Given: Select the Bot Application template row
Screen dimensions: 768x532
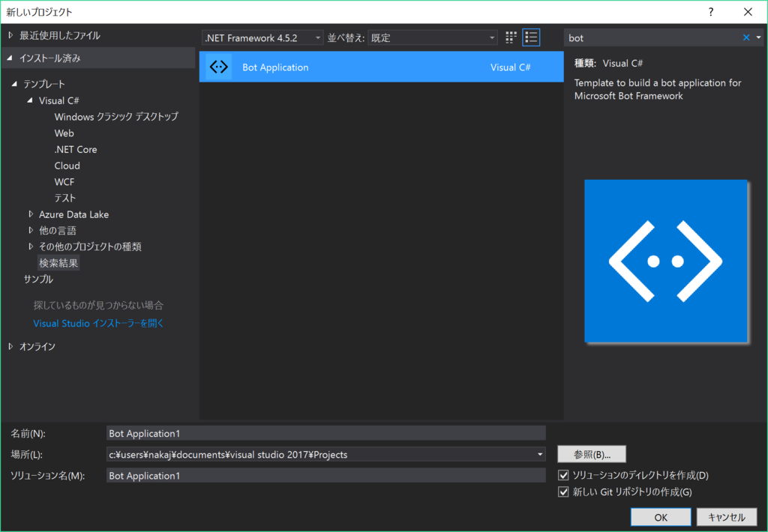Looking at the screenshot, I should pos(381,67).
